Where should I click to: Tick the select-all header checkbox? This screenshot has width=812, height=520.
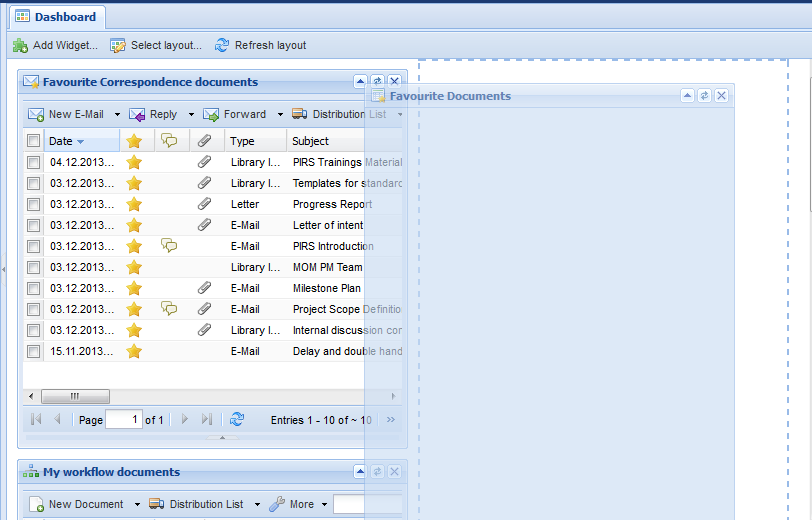[34, 141]
